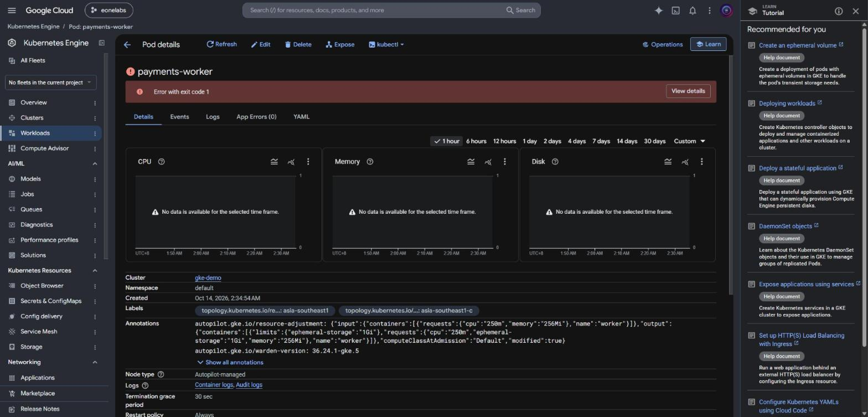Viewport: 868px width, 417px height.
Task: Expand Show all annotations
Action: click(x=230, y=363)
